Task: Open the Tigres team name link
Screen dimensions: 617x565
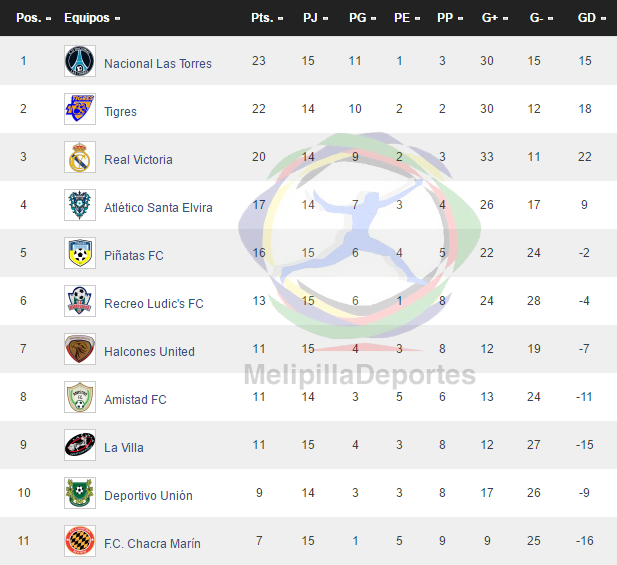Action: 120,112
